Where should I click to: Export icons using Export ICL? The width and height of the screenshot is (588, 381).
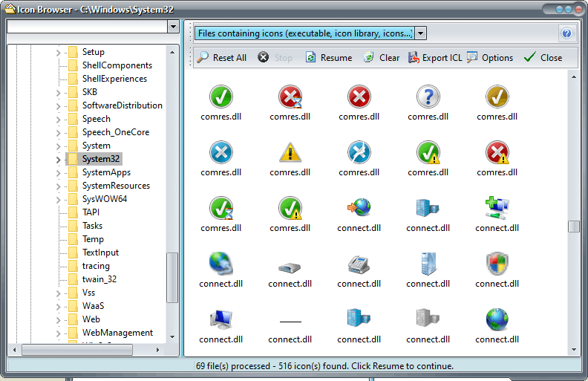click(435, 58)
